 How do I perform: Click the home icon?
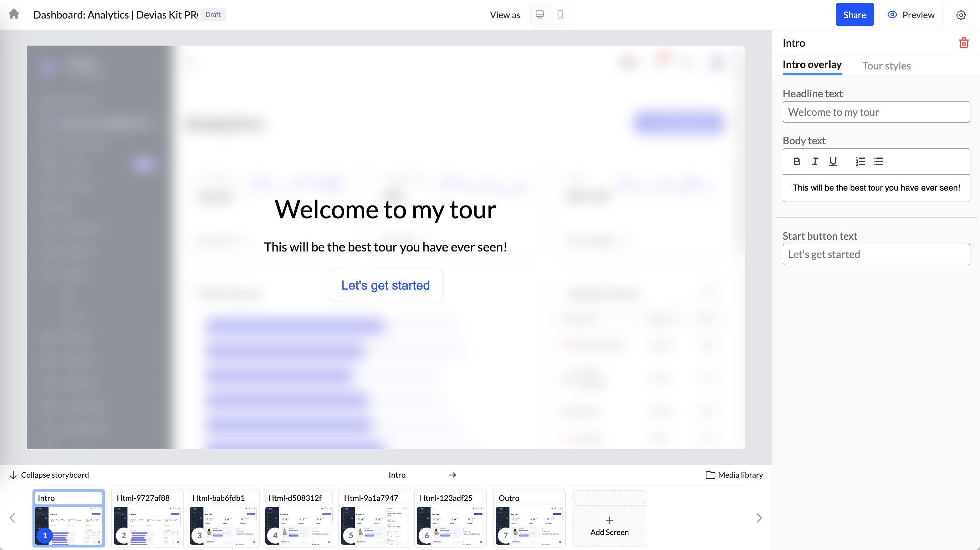click(14, 15)
